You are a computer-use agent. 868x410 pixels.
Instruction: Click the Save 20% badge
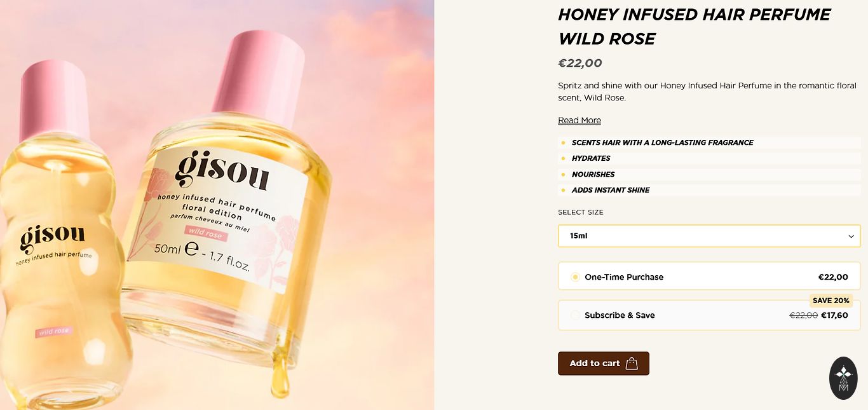(831, 301)
